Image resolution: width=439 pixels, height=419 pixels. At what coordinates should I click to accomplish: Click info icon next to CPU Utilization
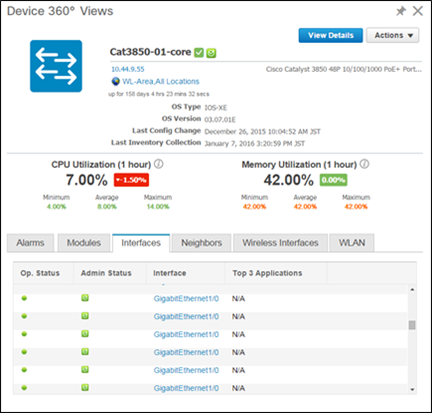click(x=159, y=164)
